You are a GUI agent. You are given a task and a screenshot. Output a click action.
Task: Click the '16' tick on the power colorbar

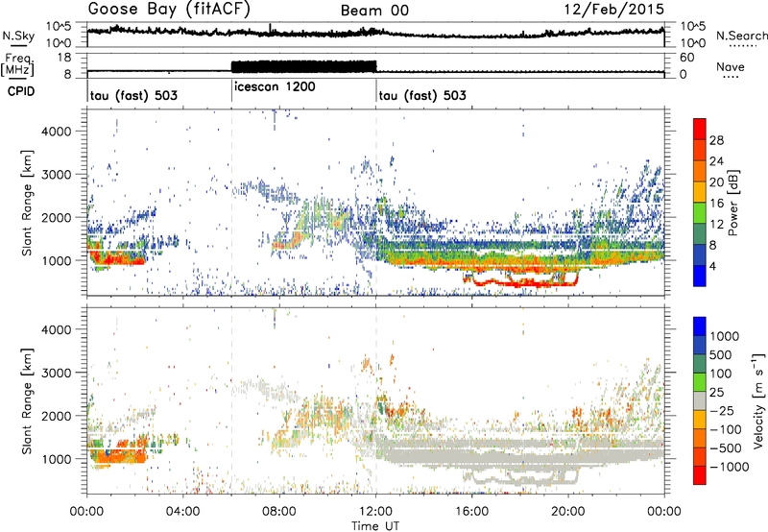pos(716,204)
